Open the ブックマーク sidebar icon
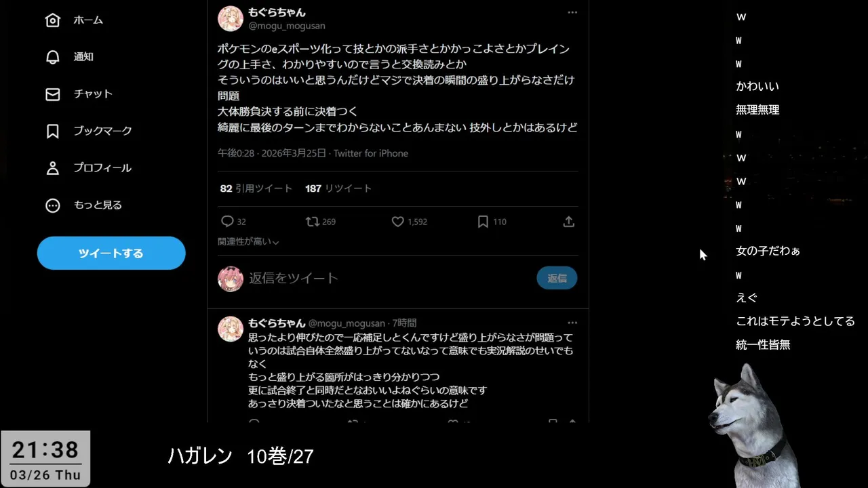The image size is (868, 488). coord(53,131)
